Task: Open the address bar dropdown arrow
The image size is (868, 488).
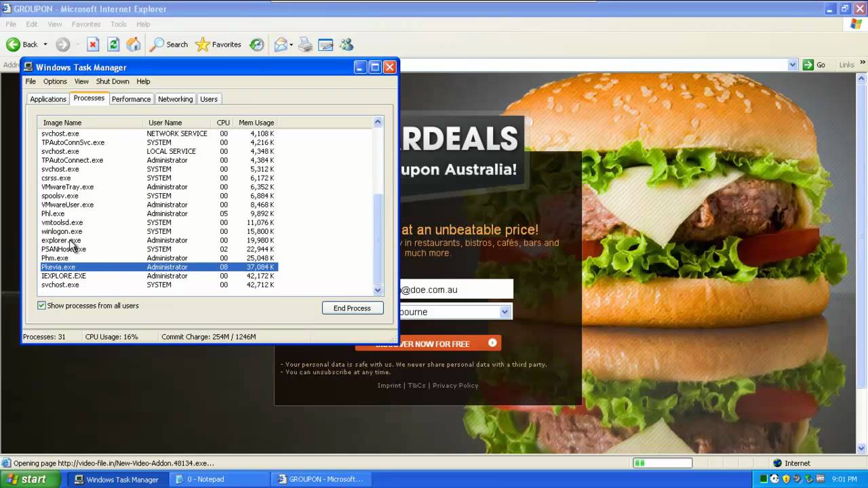Action: pyautogui.click(x=793, y=64)
